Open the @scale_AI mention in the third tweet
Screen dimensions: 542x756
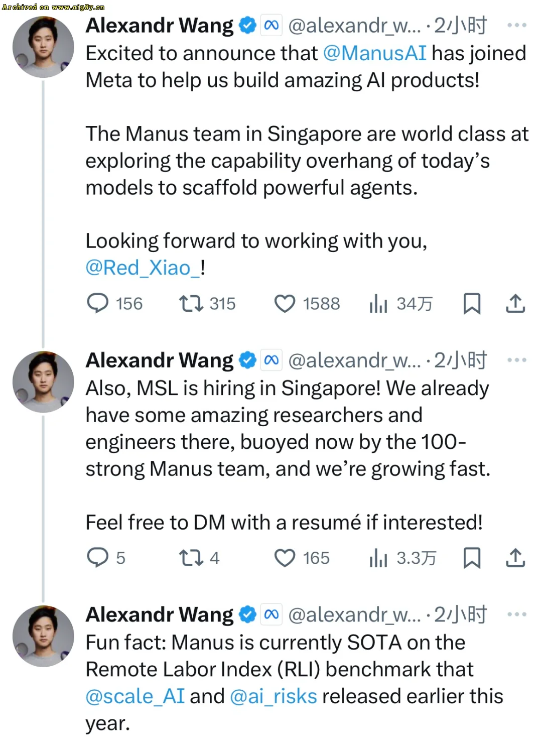pyautogui.click(x=134, y=696)
